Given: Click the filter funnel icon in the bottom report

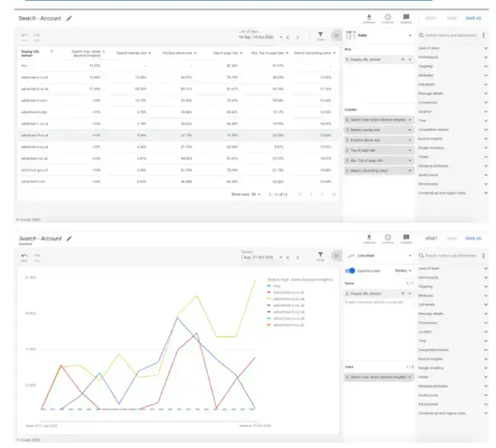Looking at the screenshot, I should (320, 256).
